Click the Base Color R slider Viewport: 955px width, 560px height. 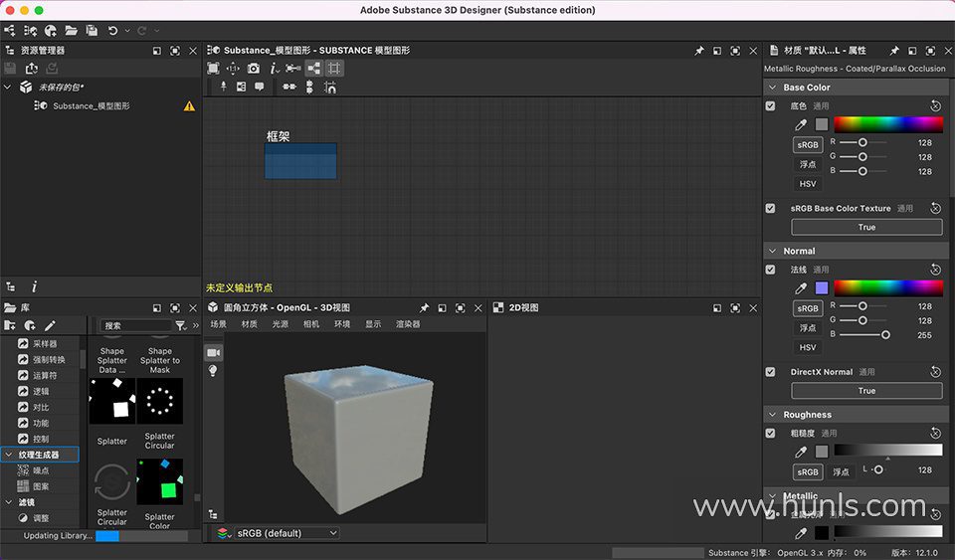click(x=862, y=142)
